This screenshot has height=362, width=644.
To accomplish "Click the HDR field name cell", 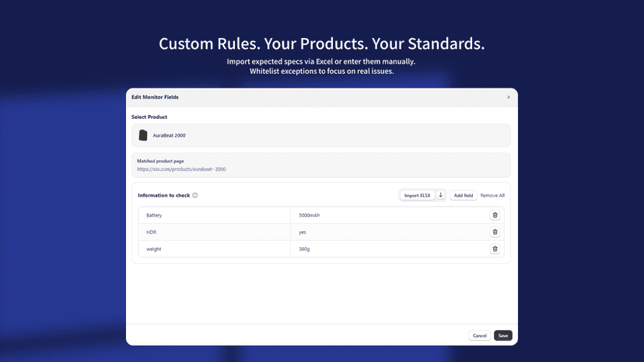I will coord(215,232).
